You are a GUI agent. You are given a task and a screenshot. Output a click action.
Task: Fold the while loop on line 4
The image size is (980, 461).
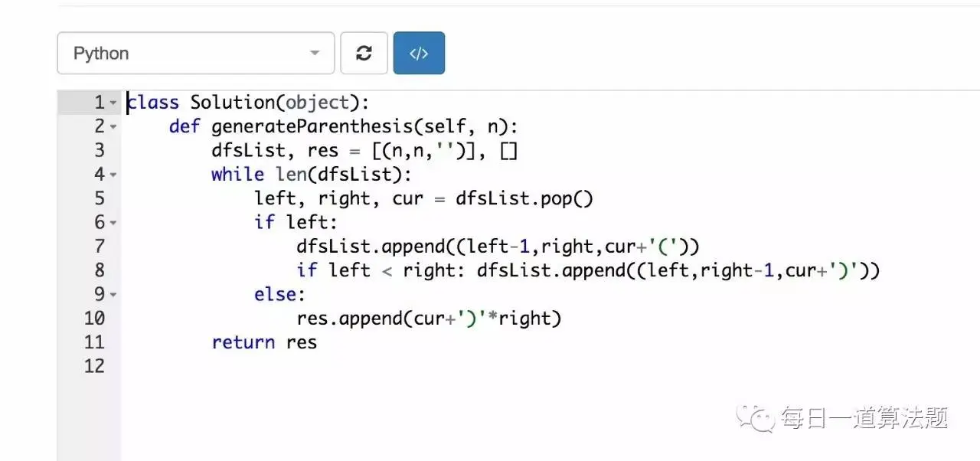113,175
